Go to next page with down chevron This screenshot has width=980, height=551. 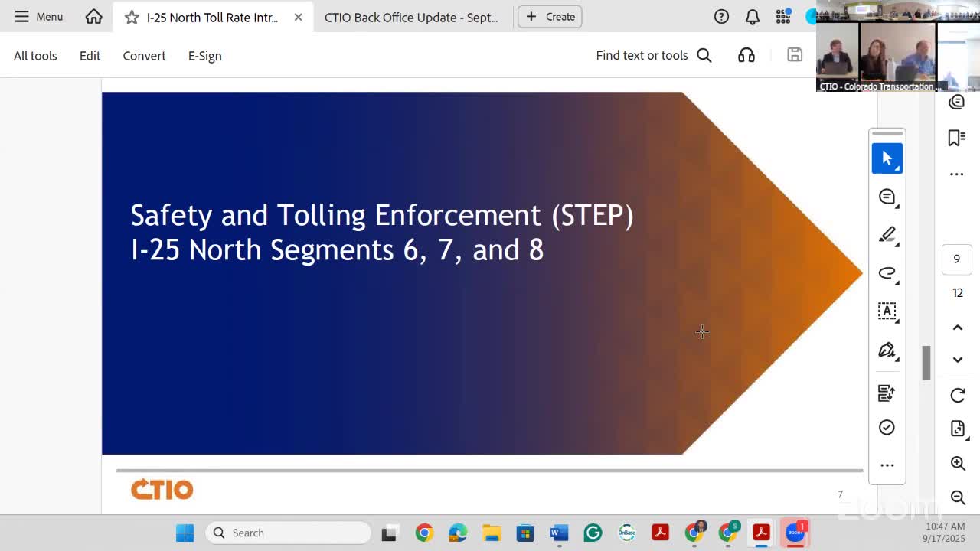tap(958, 360)
